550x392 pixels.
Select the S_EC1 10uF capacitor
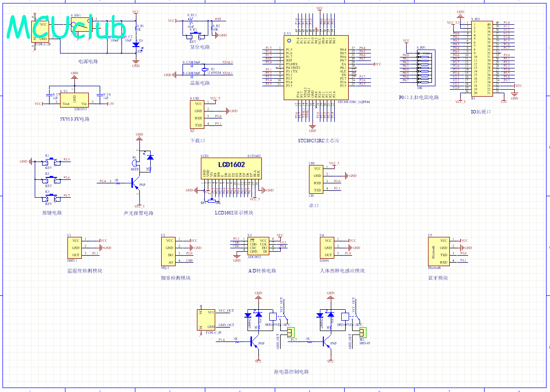pyautogui.click(x=191, y=21)
